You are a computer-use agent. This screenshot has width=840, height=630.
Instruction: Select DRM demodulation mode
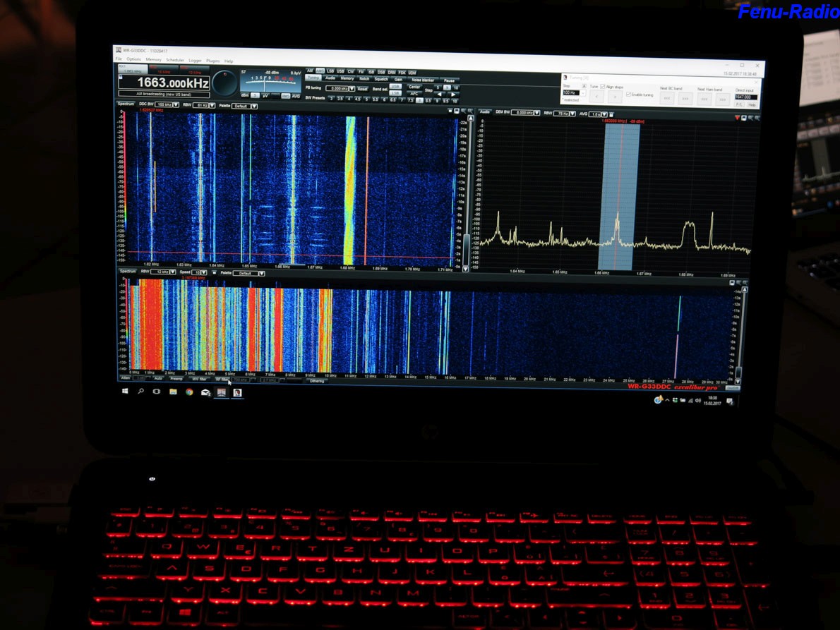click(392, 72)
